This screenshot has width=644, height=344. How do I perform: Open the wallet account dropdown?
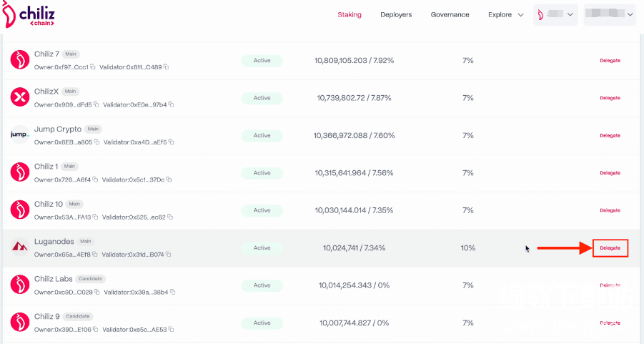[609, 15]
